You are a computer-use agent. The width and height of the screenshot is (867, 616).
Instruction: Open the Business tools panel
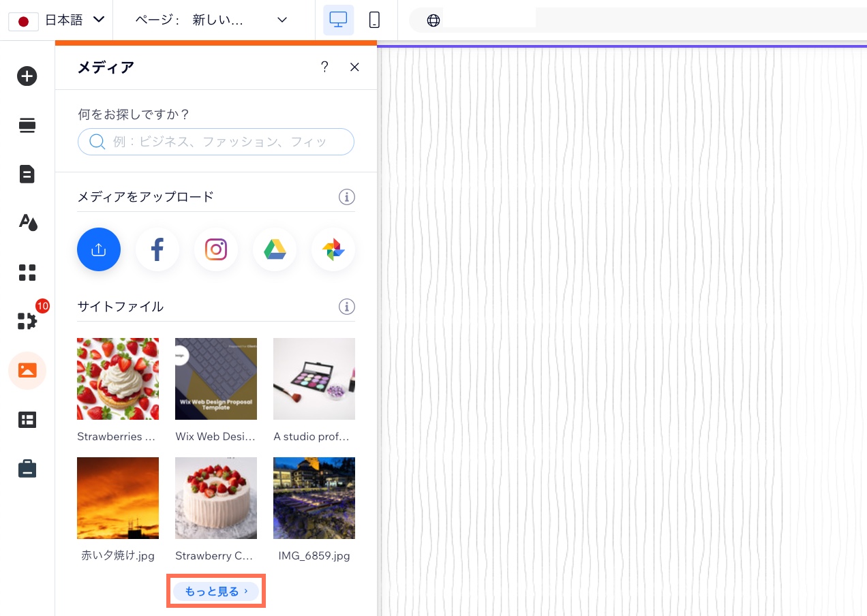(27, 468)
